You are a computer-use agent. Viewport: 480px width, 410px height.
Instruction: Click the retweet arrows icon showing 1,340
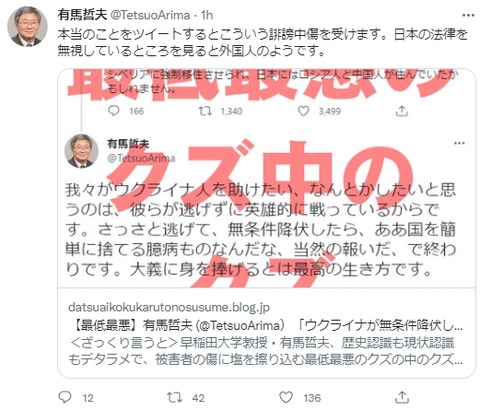click(205, 111)
